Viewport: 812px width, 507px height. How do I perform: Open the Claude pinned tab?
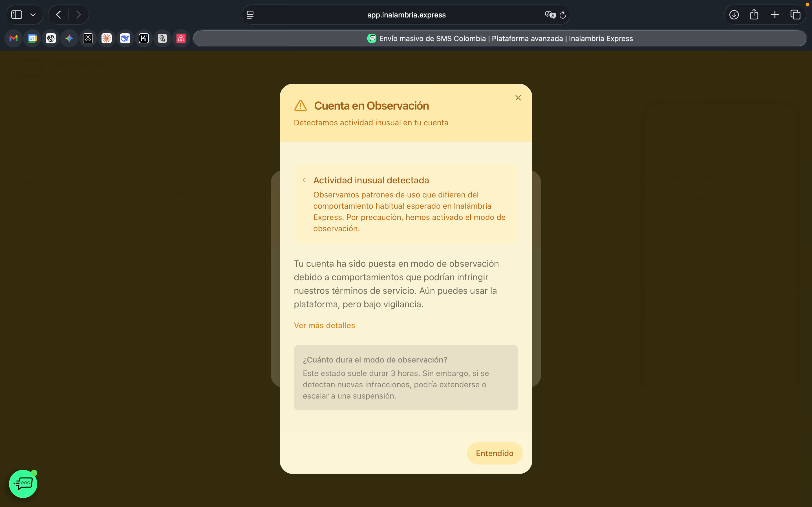(107, 39)
